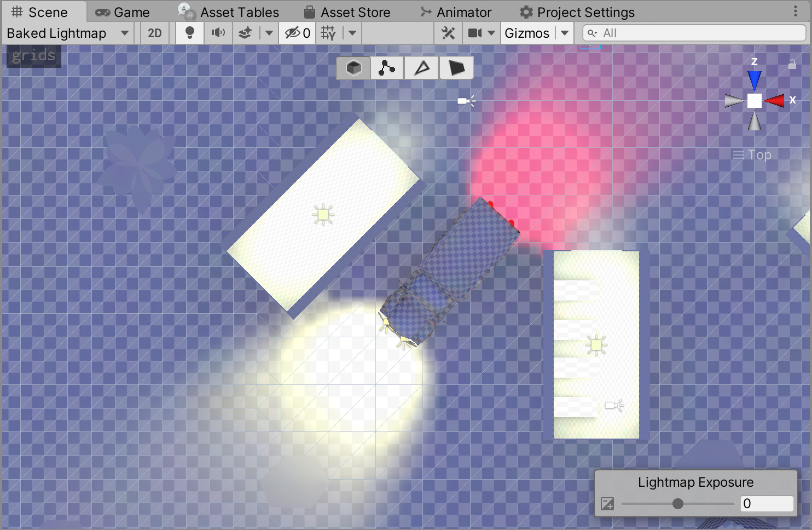The image size is (812, 530).
Task: Click the blue Z axis gizmo cone
Action: 755,80
